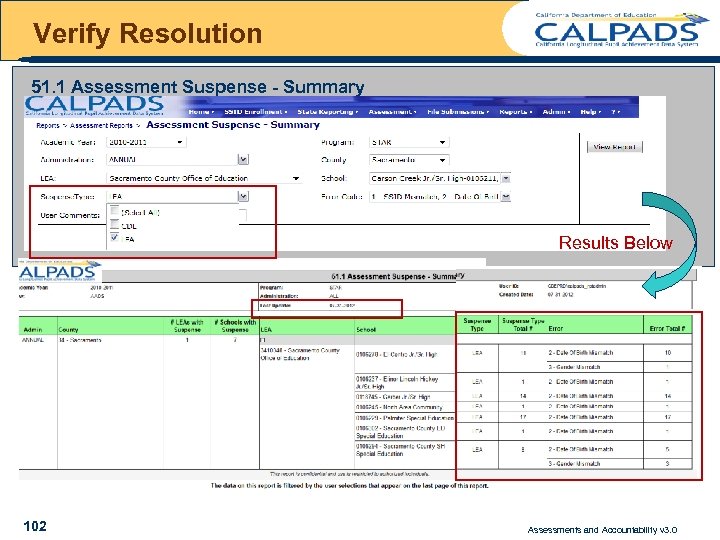Check the Select All option checkbox
Image resolution: width=720 pixels, height=540 pixels.
[x=115, y=211]
